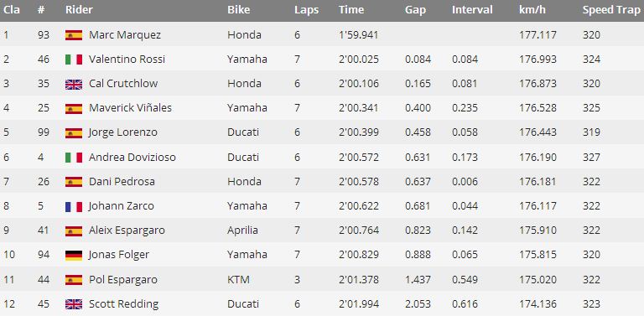The width and height of the screenshot is (644, 316).
Task: Select the km/h column header
Action: click(533, 10)
